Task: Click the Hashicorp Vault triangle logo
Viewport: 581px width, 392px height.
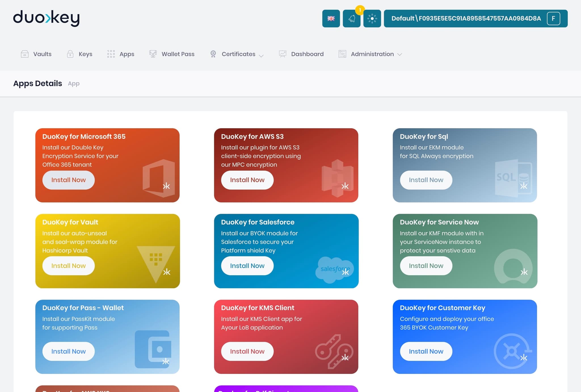Action: 156,264
